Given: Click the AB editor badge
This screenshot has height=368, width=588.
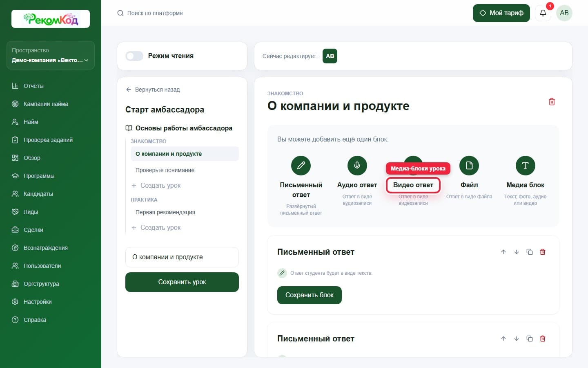Looking at the screenshot, I should [330, 56].
